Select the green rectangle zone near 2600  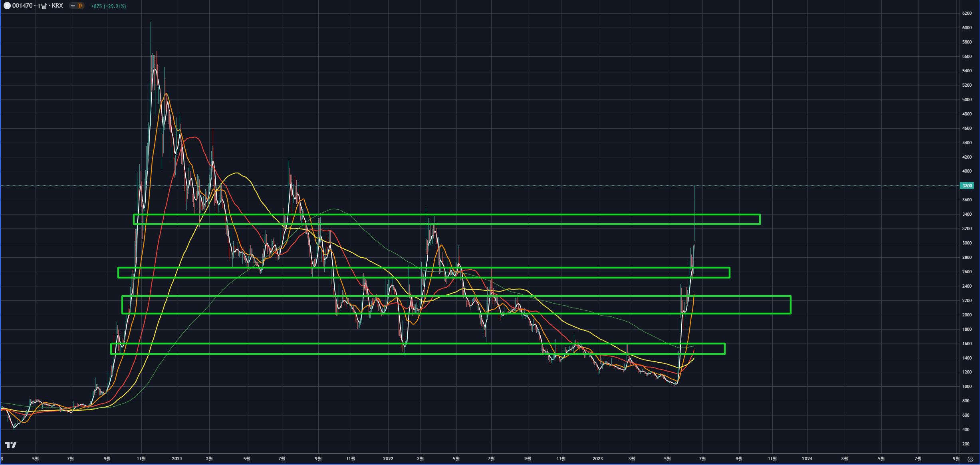519,268
